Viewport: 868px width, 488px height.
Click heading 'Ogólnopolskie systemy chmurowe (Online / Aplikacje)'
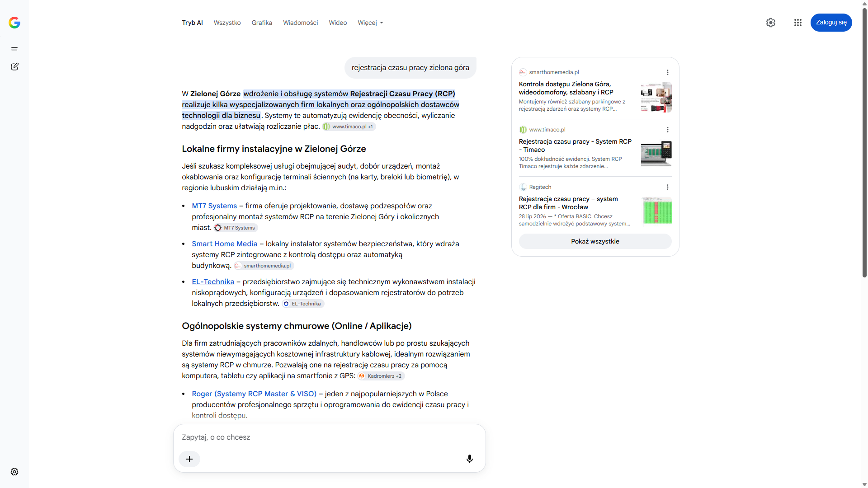297,326
